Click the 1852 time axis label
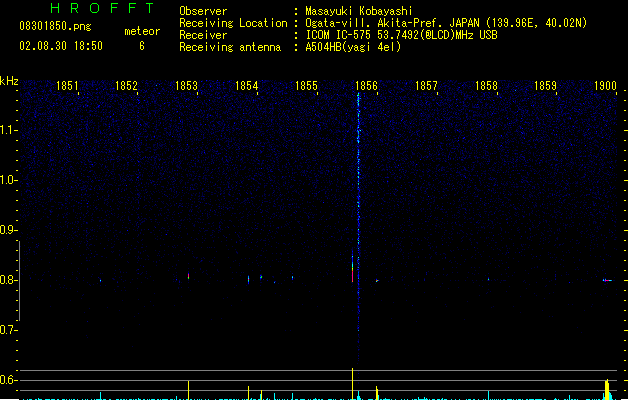 click(126, 86)
